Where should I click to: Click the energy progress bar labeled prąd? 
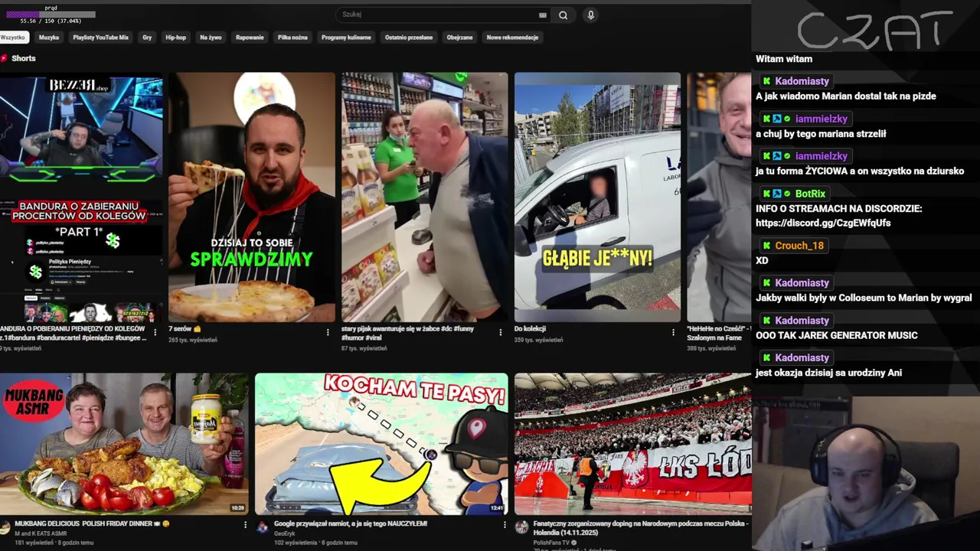pyautogui.click(x=51, y=15)
